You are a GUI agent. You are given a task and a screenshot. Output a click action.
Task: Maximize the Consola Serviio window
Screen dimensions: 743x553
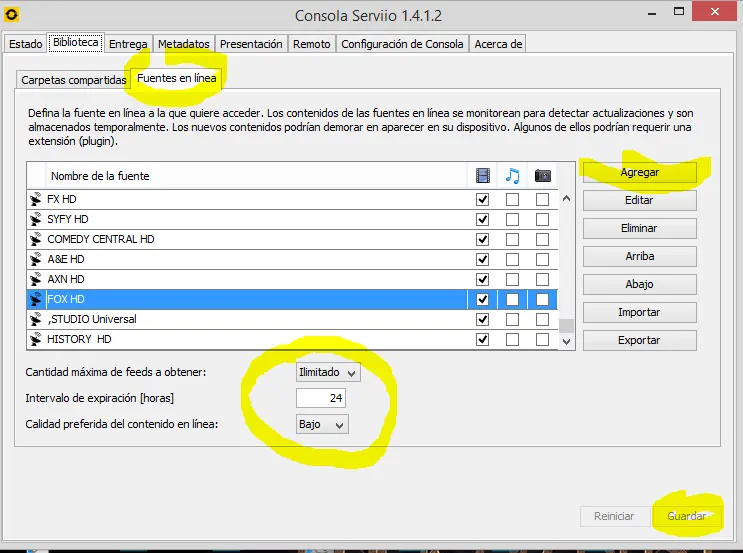[679, 12]
